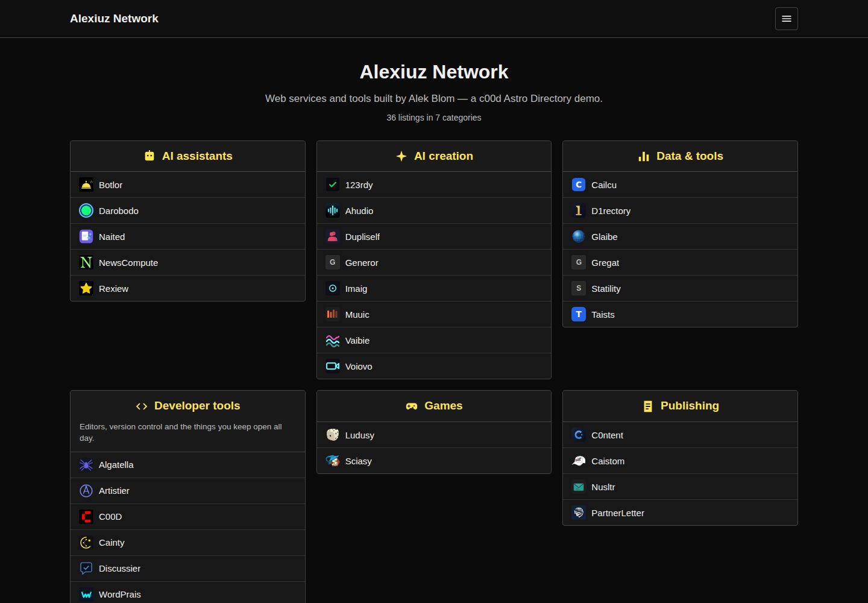Click the Caistom cap icon
This screenshot has width=868, height=603.
[x=579, y=461]
